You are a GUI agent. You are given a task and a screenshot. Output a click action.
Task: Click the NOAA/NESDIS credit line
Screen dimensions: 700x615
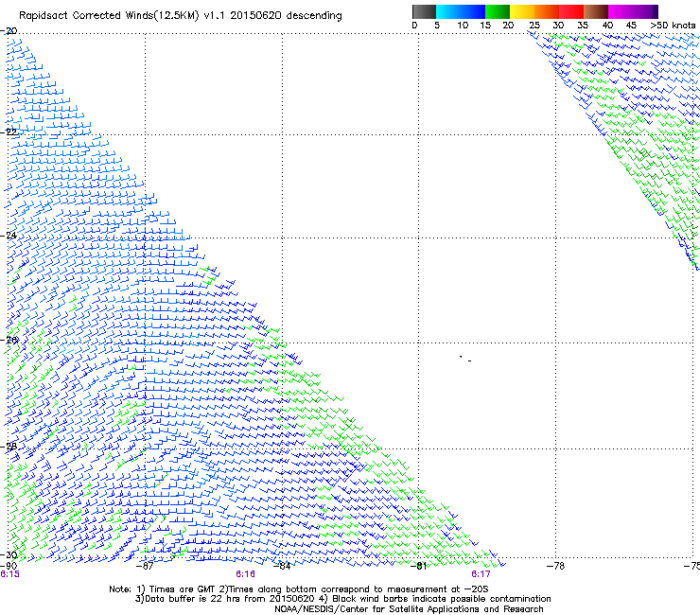[409, 609]
